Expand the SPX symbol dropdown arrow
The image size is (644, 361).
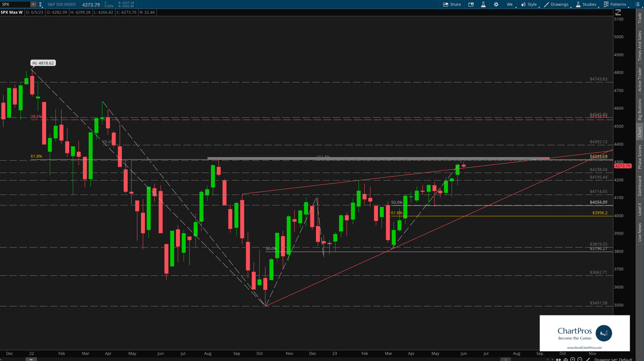33,4
